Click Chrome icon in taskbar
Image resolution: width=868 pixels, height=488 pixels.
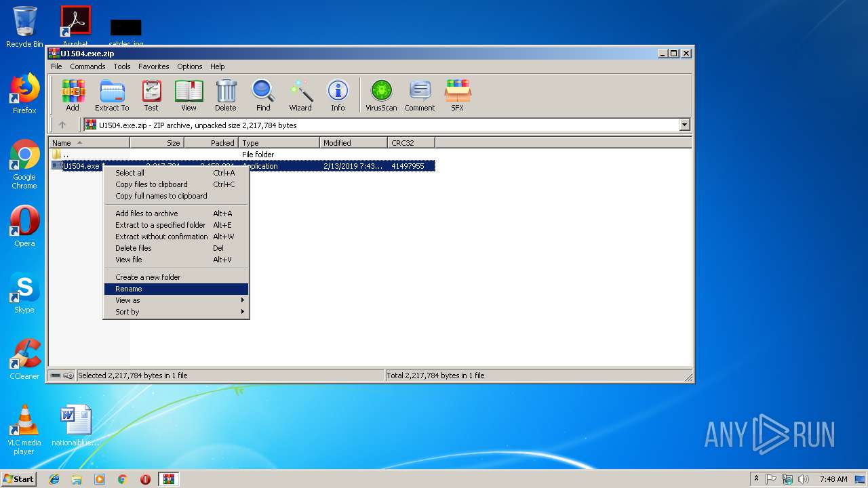point(123,479)
